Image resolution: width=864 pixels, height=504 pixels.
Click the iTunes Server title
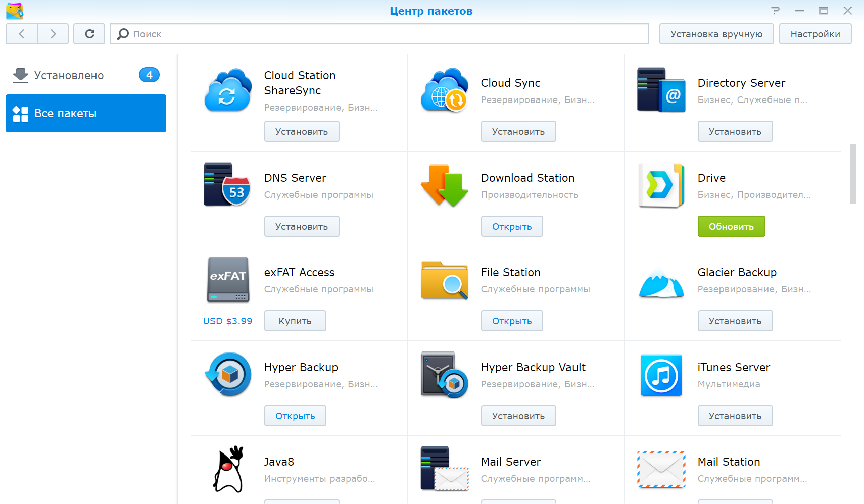[734, 367]
